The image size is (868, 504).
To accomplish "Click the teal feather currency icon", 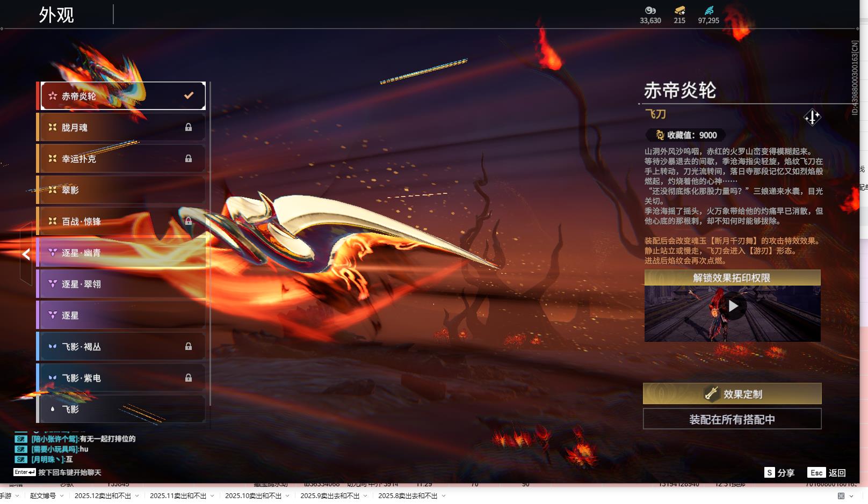I will point(709,10).
